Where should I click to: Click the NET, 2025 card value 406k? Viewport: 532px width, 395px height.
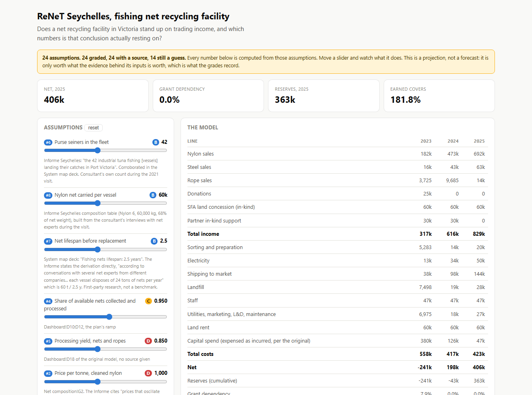(x=54, y=100)
